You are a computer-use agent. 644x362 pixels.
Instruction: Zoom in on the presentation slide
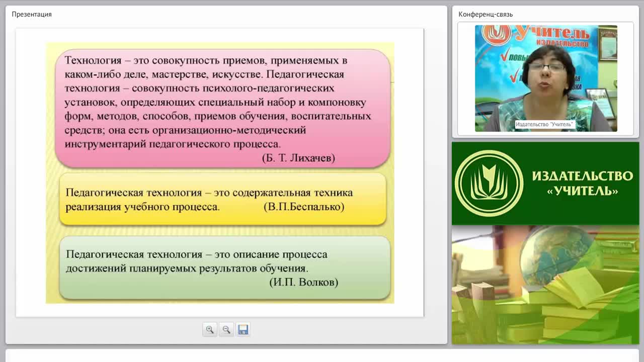click(210, 329)
